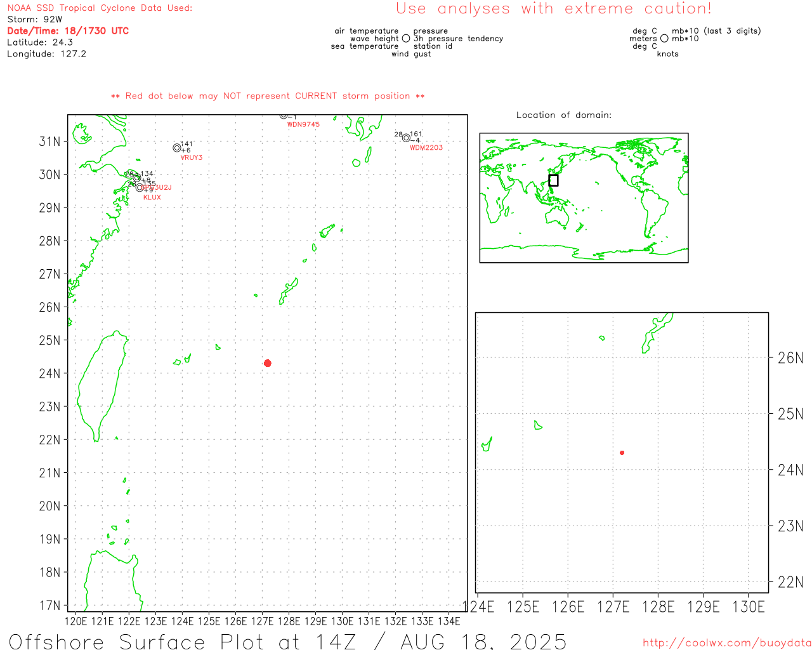This screenshot has width=812, height=650.
Task: Click the VRUY3 station label
Action: pos(192,157)
